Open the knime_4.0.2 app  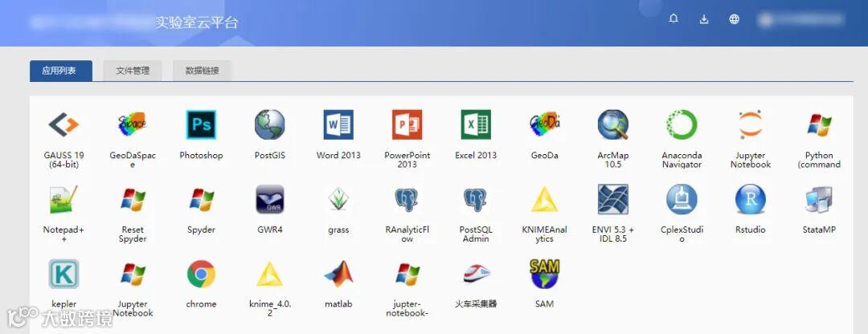269,274
